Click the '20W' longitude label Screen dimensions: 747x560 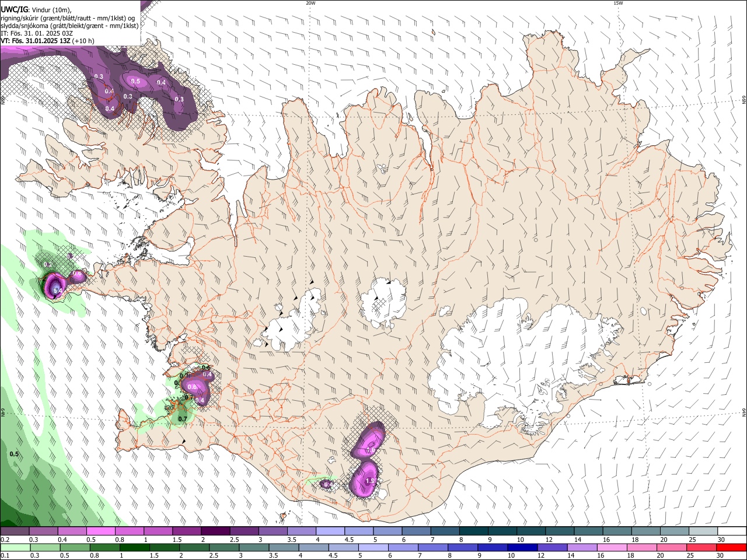tap(310, 3)
